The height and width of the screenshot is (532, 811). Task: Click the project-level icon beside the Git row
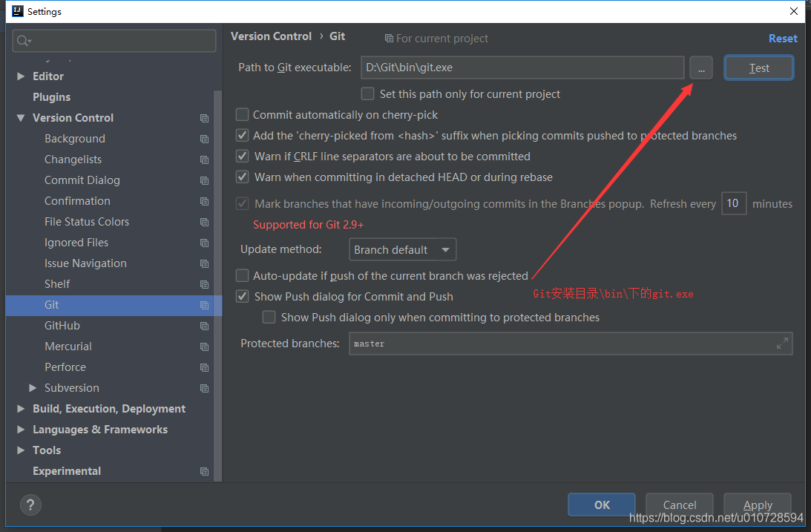pyautogui.click(x=204, y=305)
